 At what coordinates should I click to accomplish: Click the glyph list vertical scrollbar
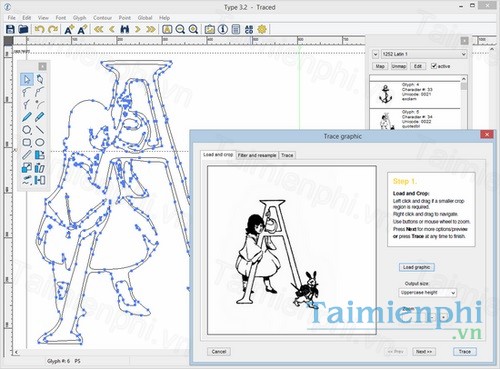[464, 102]
